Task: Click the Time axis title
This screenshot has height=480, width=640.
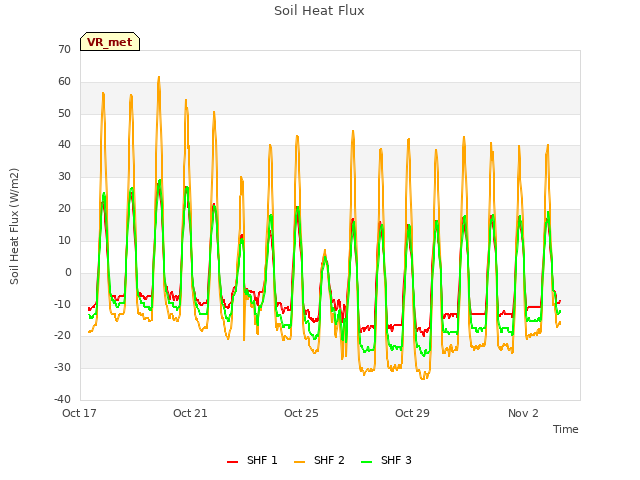Action: (566, 429)
